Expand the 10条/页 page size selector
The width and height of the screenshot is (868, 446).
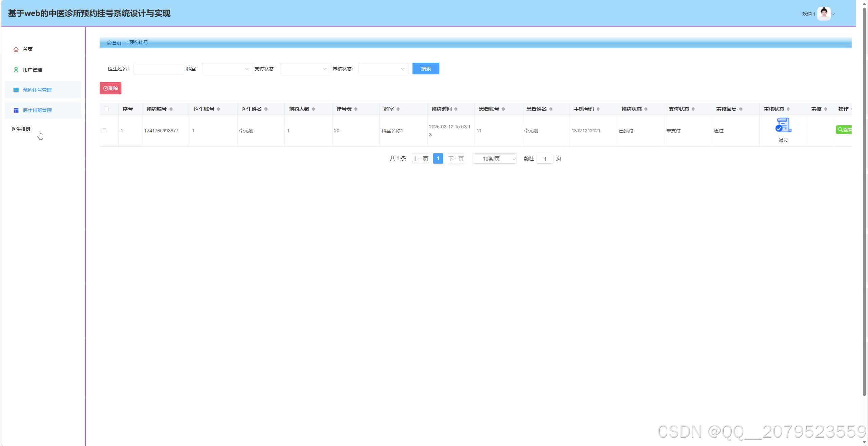[x=494, y=159]
